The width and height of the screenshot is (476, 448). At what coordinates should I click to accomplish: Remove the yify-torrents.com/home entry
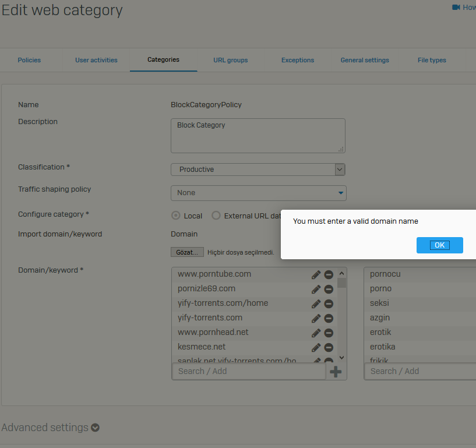[x=329, y=304]
